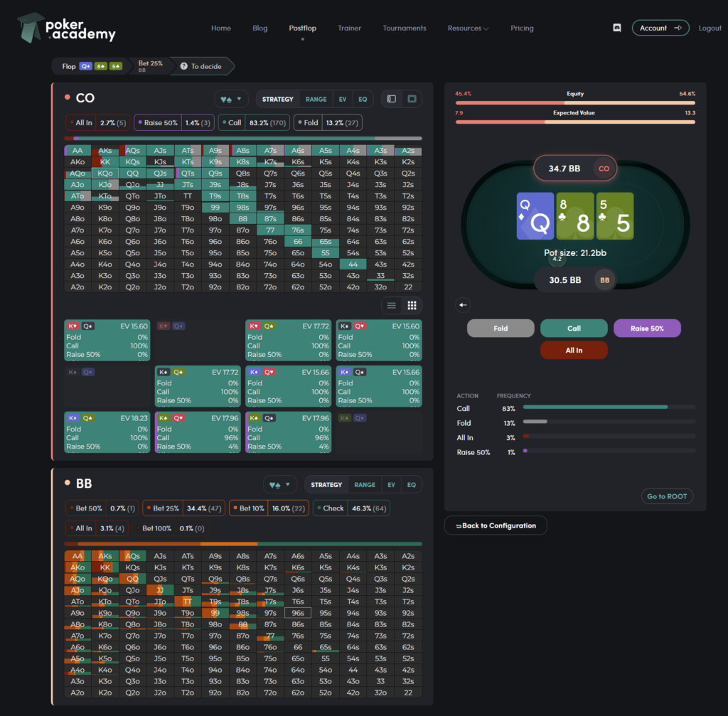Click the Equity bar above the table
Screen dimensions: 728x716
(x=575, y=102)
